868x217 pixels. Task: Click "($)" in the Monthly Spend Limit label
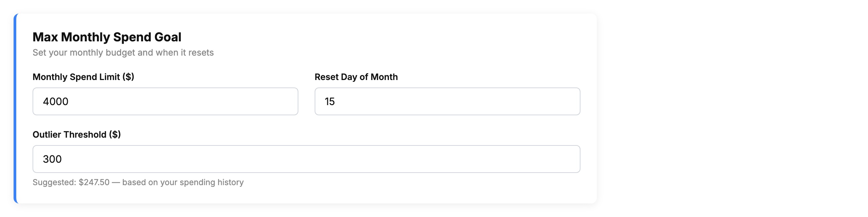tap(128, 77)
